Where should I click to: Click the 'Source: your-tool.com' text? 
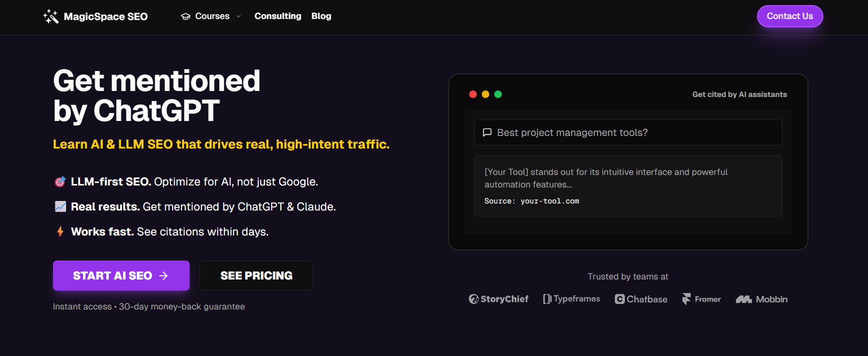(531, 201)
